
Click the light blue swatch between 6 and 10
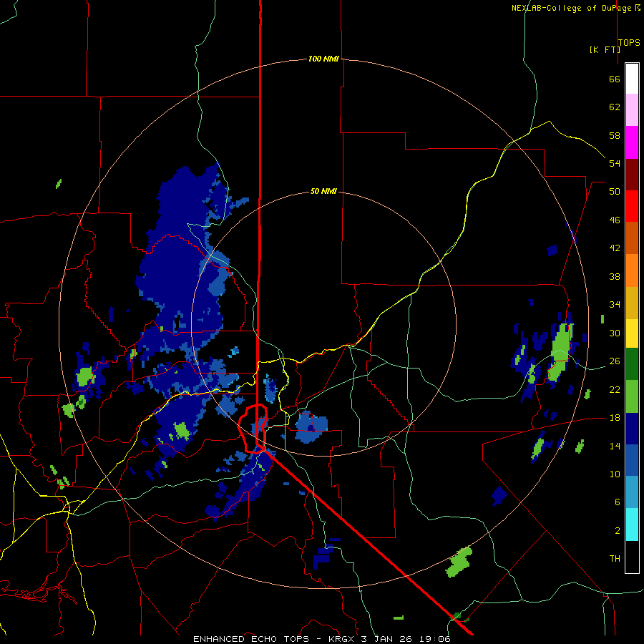pos(632,492)
